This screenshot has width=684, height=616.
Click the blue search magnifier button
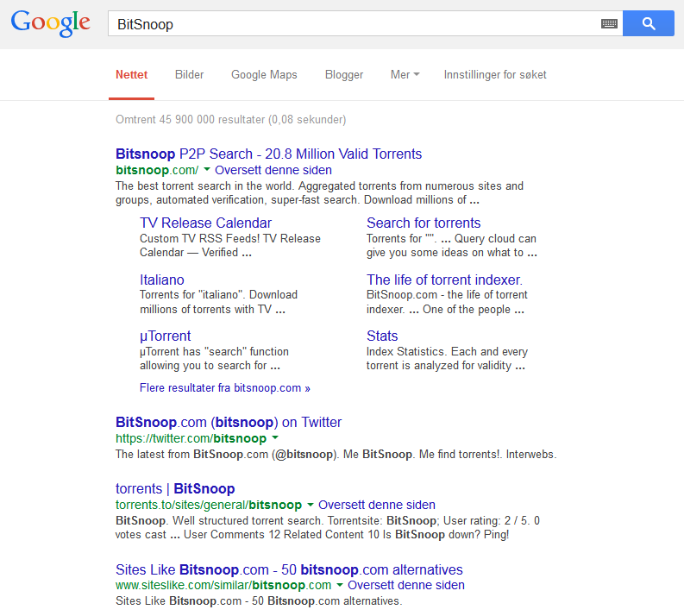649,23
